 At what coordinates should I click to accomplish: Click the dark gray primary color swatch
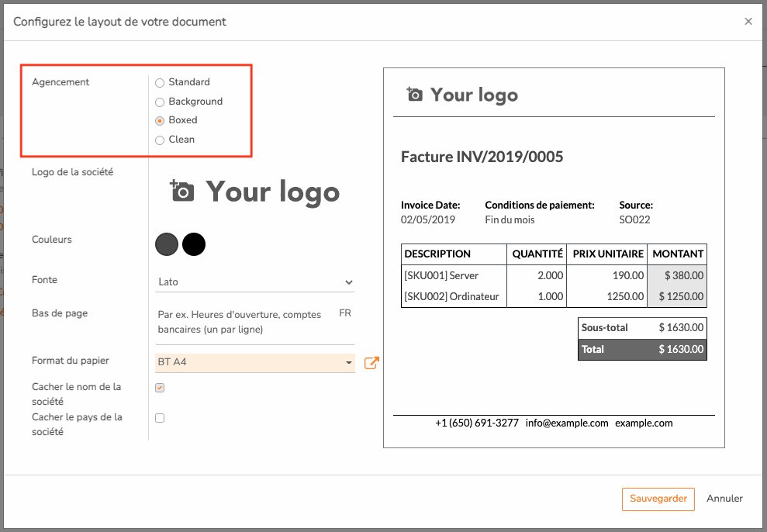pyautogui.click(x=167, y=244)
